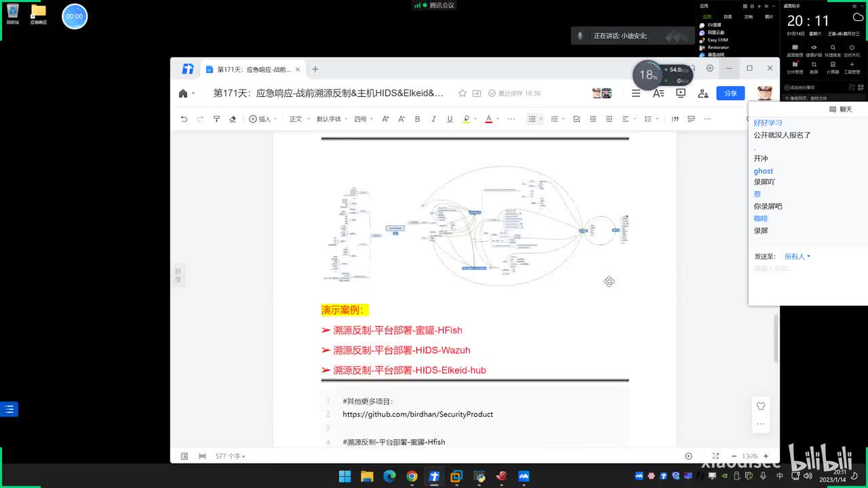Click the 目录 outline toggle on the left

[178, 274]
